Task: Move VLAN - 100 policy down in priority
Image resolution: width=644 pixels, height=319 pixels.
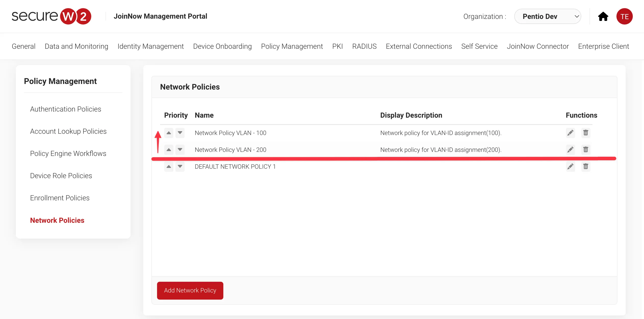Action: pos(180,133)
